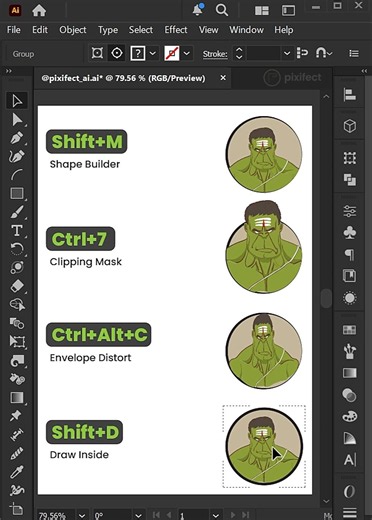
Task: Open the Arrange Documents icon
Action: (262, 11)
